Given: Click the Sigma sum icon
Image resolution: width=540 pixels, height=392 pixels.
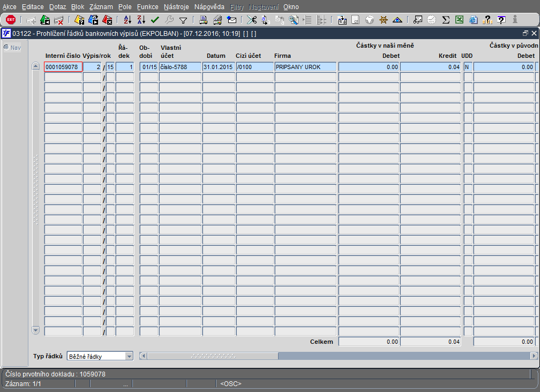Looking at the screenshot, I should pyautogui.click(x=446, y=20).
